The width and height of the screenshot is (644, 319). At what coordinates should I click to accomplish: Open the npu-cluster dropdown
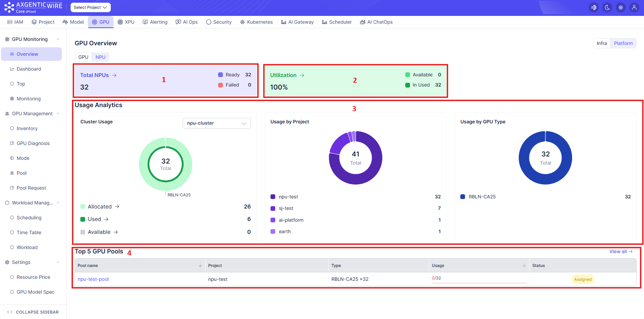click(x=216, y=123)
